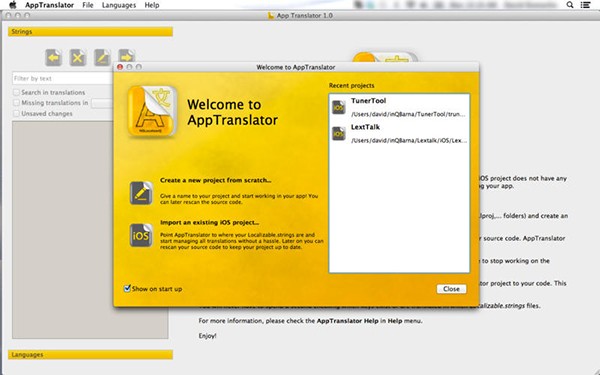600x375 pixels.
Task: Close the Welcome to AppTranslator dialog window
Action: [120, 67]
